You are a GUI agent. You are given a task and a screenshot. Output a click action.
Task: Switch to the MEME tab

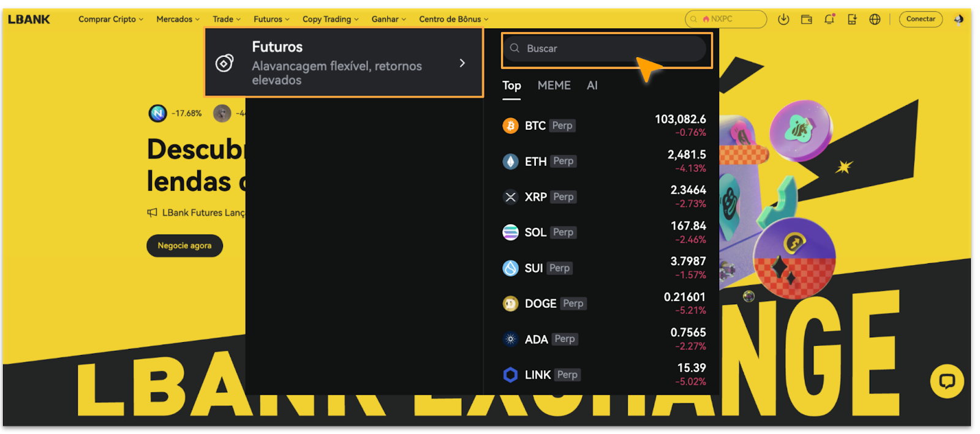[554, 86]
